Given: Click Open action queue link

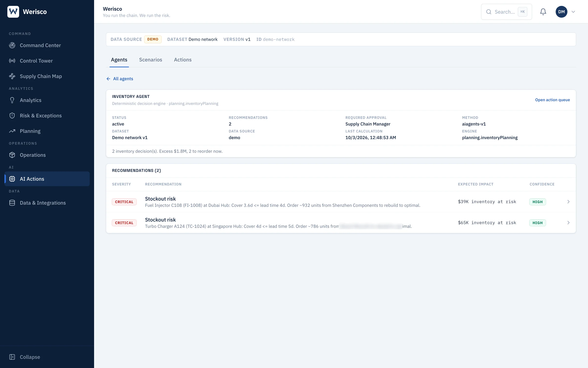Looking at the screenshot, I should (x=552, y=100).
